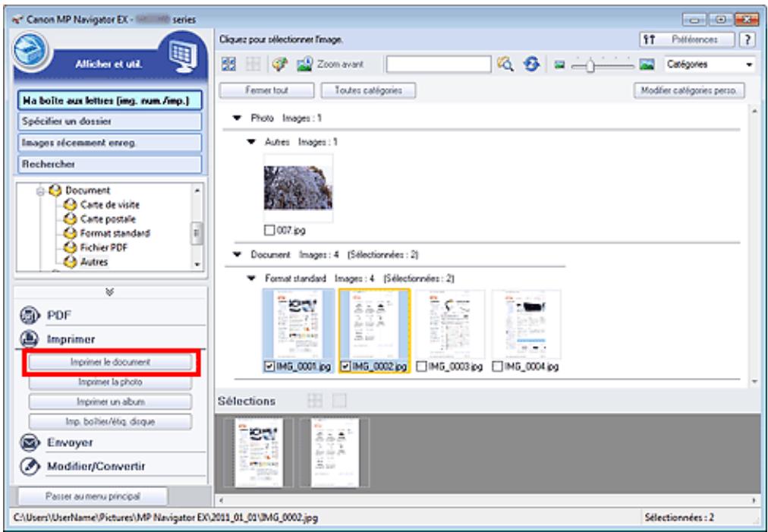This screenshot has height=532, width=768.
Task: Click the PDF section icon
Action: point(30,315)
